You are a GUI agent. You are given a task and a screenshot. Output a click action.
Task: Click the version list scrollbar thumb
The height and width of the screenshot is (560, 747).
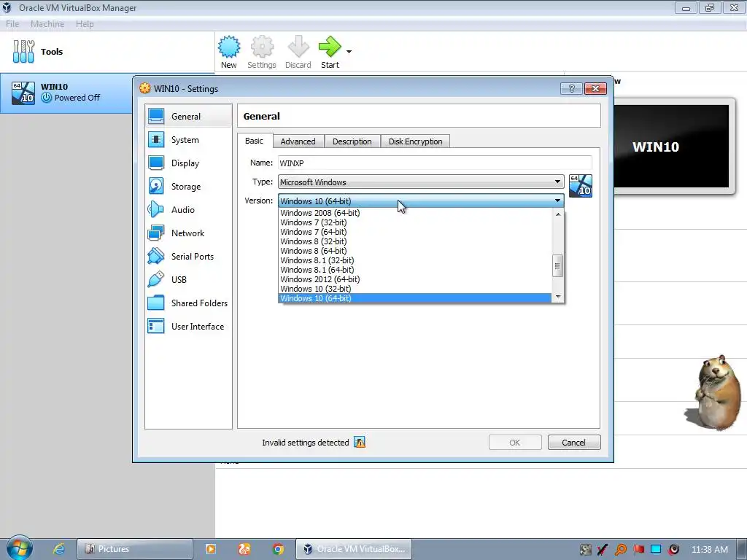coord(558,265)
